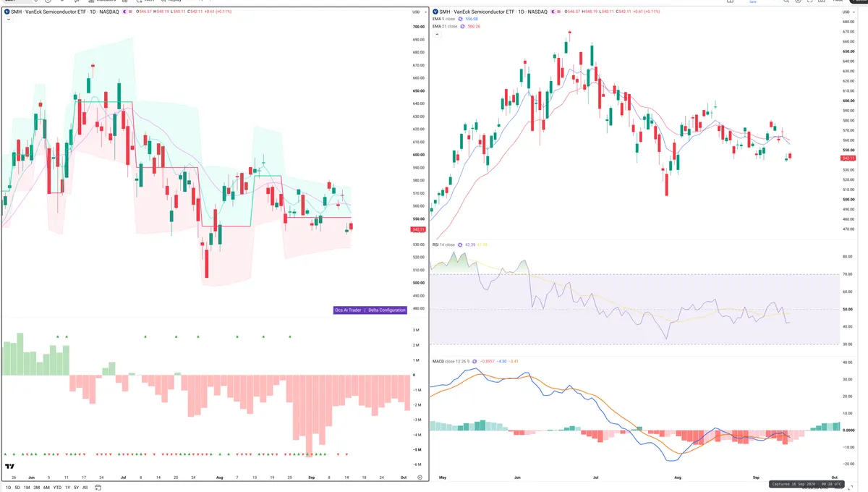Click the 700.00 label on left price axis
868x492 pixels.
coord(418,26)
